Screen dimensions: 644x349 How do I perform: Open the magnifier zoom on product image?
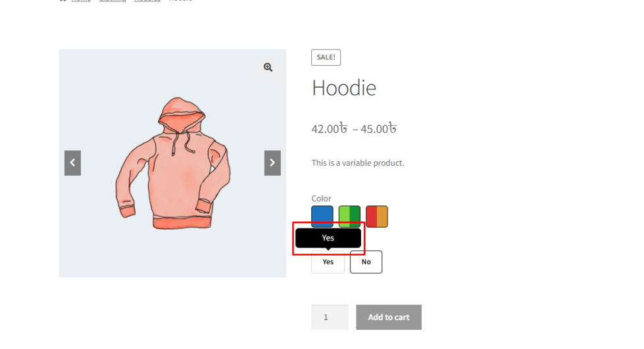[268, 67]
